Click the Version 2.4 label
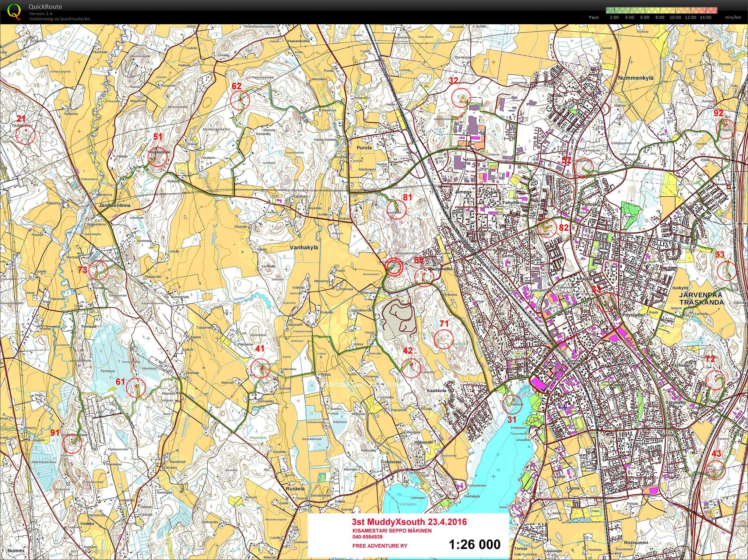The image size is (748, 560). pyautogui.click(x=41, y=14)
